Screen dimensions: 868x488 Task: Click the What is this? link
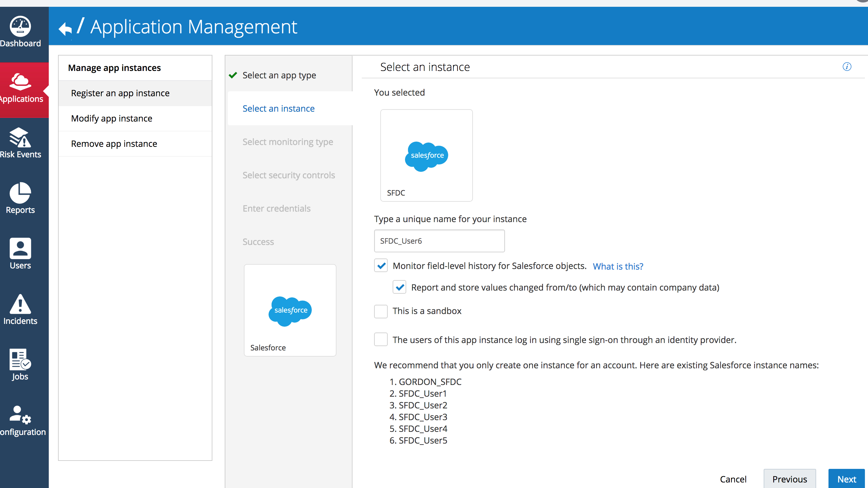618,267
